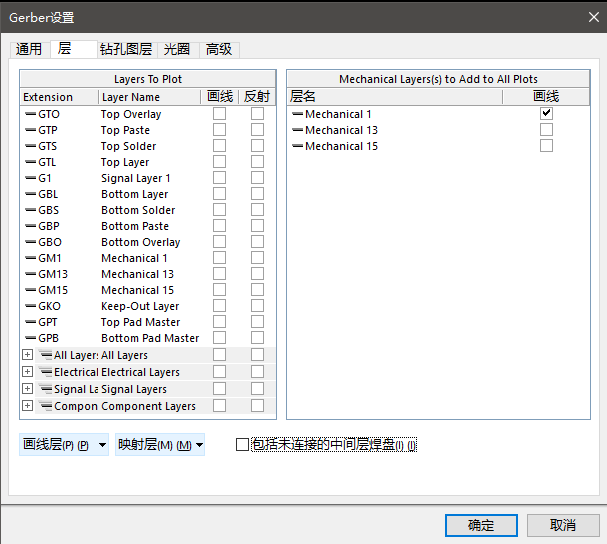The image size is (607, 544).
Task: Click the Extension column header
Action: tap(59, 97)
